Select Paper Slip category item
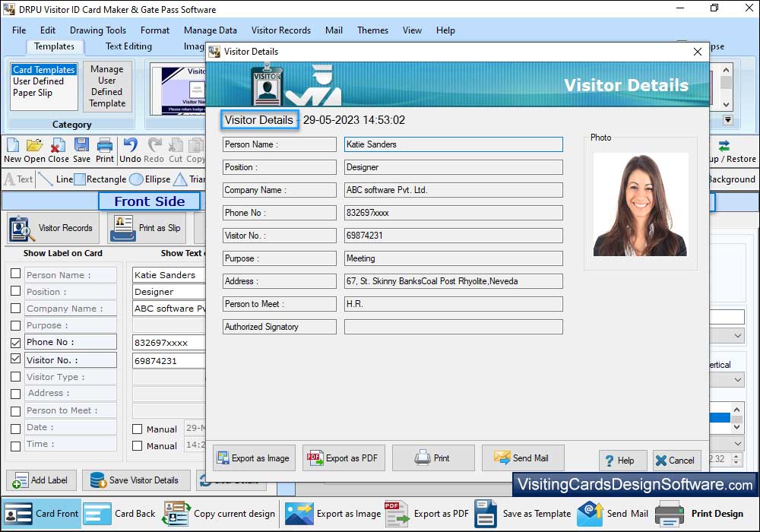 point(33,93)
